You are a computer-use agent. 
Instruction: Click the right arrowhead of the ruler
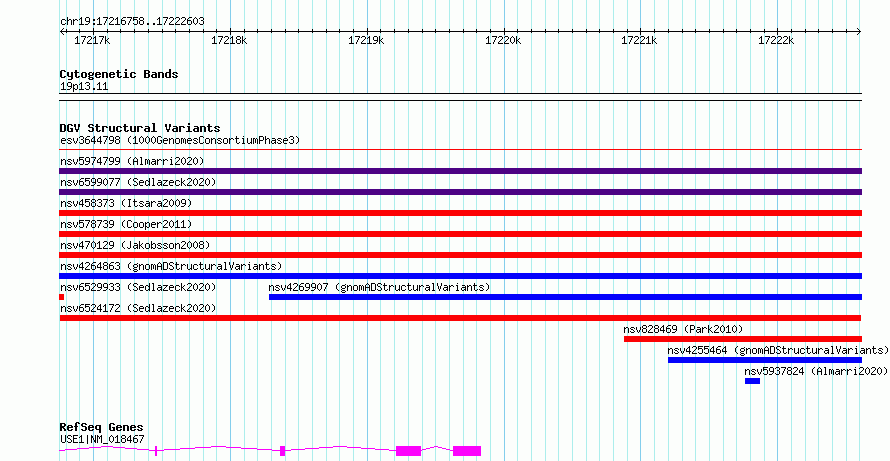click(859, 31)
